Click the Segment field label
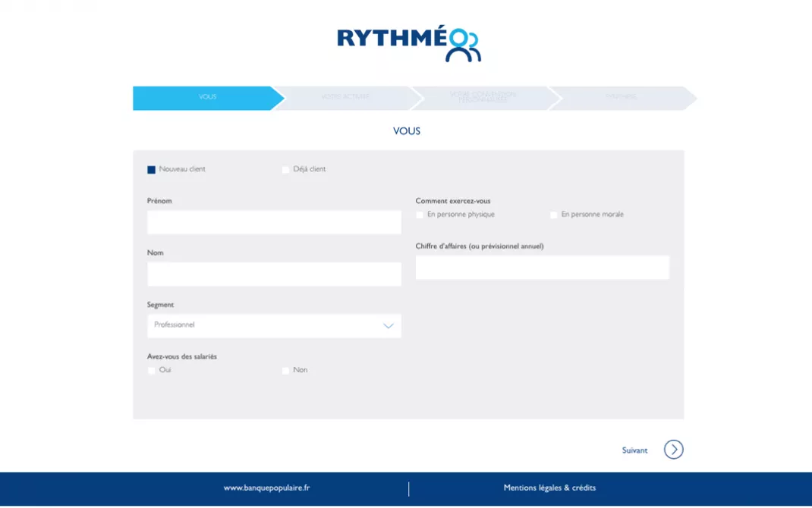Viewport: 812px width, 508px height. tap(161, 305)
